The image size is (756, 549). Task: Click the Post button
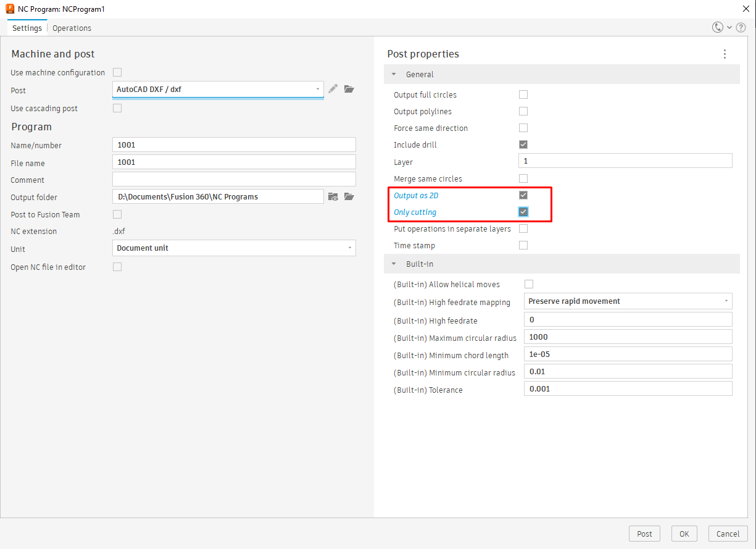(x=644, y=534)
